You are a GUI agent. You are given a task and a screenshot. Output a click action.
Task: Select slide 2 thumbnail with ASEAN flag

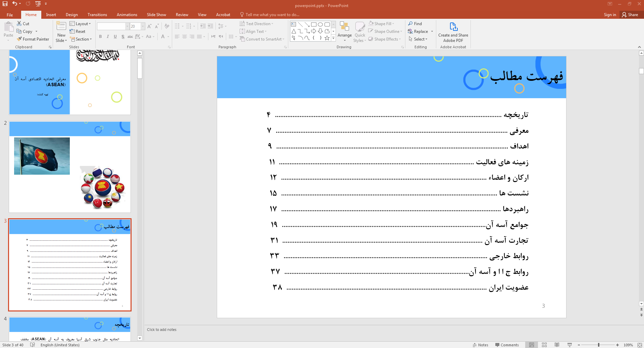pos(70,167)
